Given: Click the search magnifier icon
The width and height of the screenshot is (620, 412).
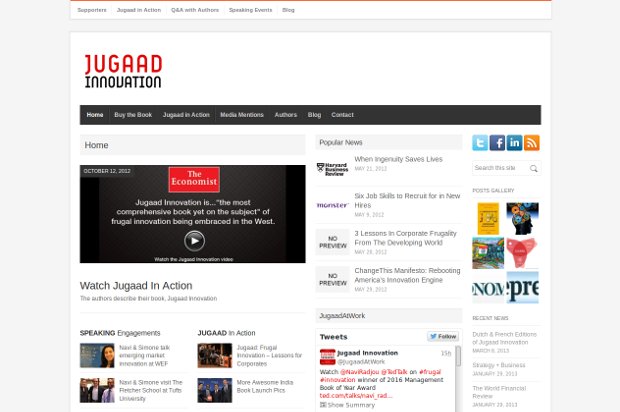Looking at the screenshot, I should click(x=534, y=169).
